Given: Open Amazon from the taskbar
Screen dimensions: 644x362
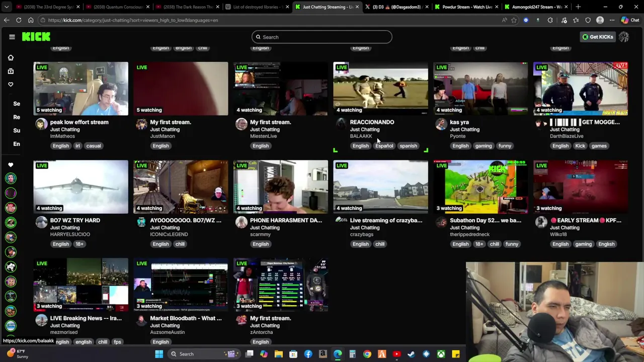Looking at the screenshot, I should [x=323, y=354].
